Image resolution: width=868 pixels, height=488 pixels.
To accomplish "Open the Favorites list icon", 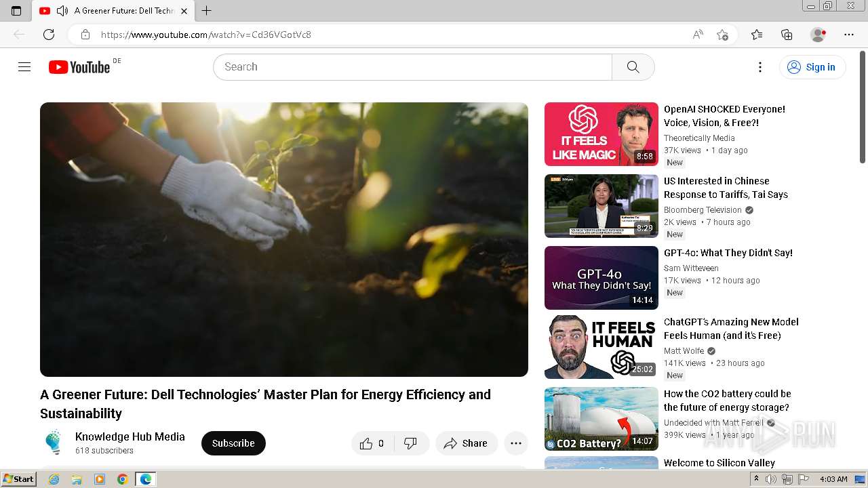I will tap(757, 35).
